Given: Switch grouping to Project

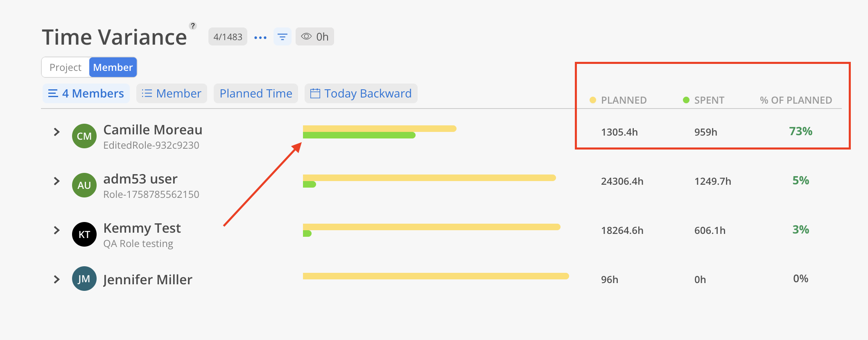Looking at the screenshot, I should point(66,67).
